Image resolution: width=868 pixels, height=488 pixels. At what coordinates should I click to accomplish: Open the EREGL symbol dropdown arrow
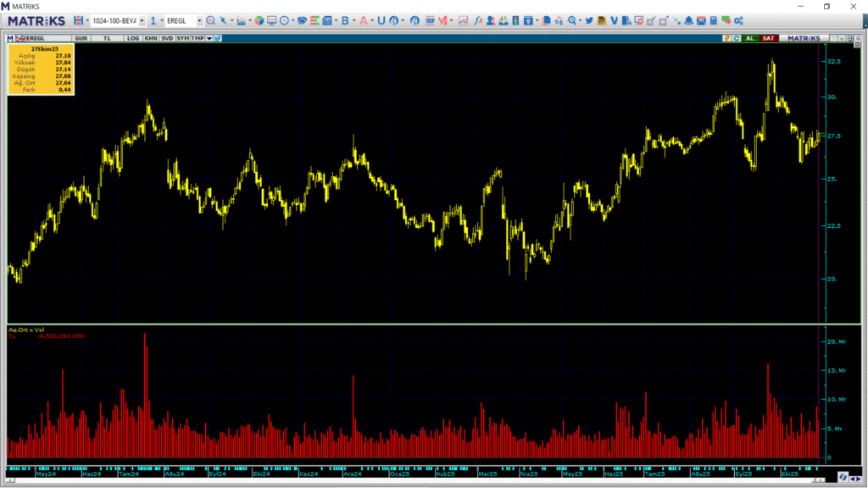click(199, 20)
